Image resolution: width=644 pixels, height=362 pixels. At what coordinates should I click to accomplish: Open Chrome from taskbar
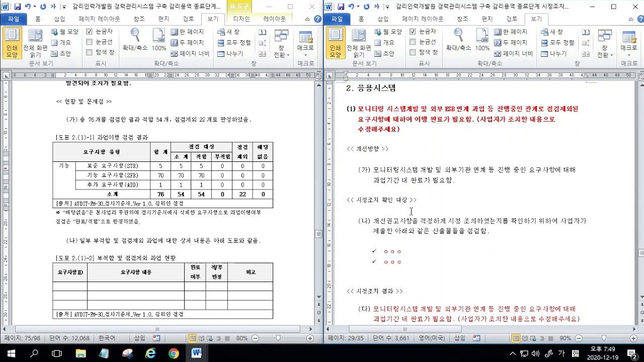(x=174, y=353)
